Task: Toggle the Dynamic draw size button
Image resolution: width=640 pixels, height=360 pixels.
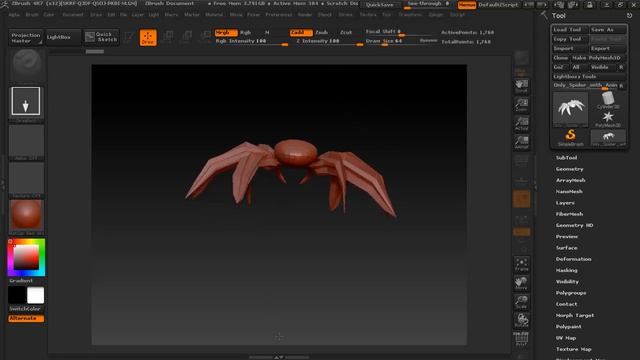Action: click(428, 41)
